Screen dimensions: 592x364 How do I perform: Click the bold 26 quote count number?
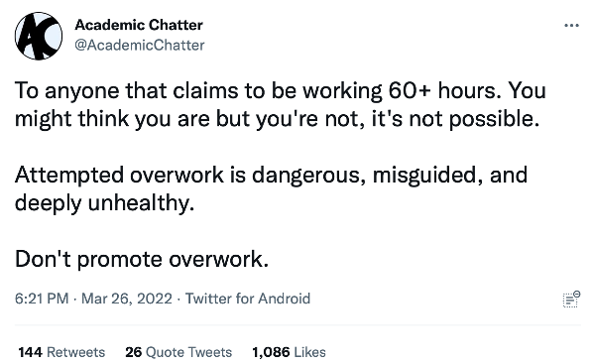[x=134, y=352]
